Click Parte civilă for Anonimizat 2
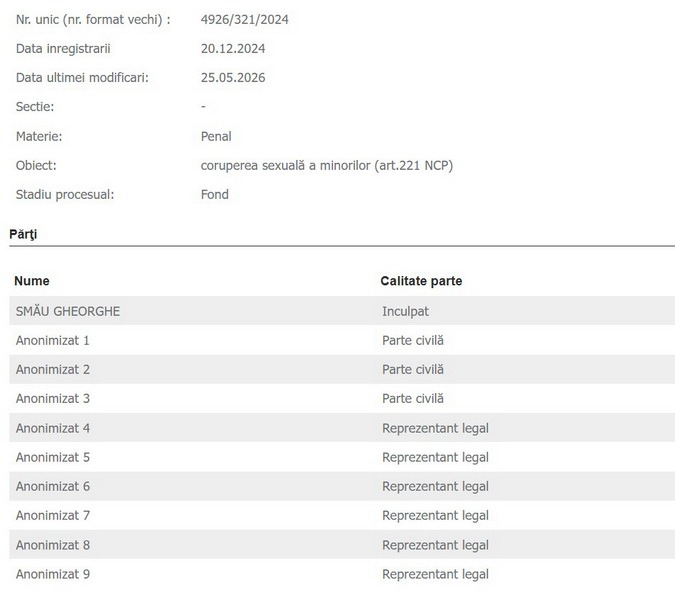The width and height of the screenshot is (675, 600). (413, 369)
